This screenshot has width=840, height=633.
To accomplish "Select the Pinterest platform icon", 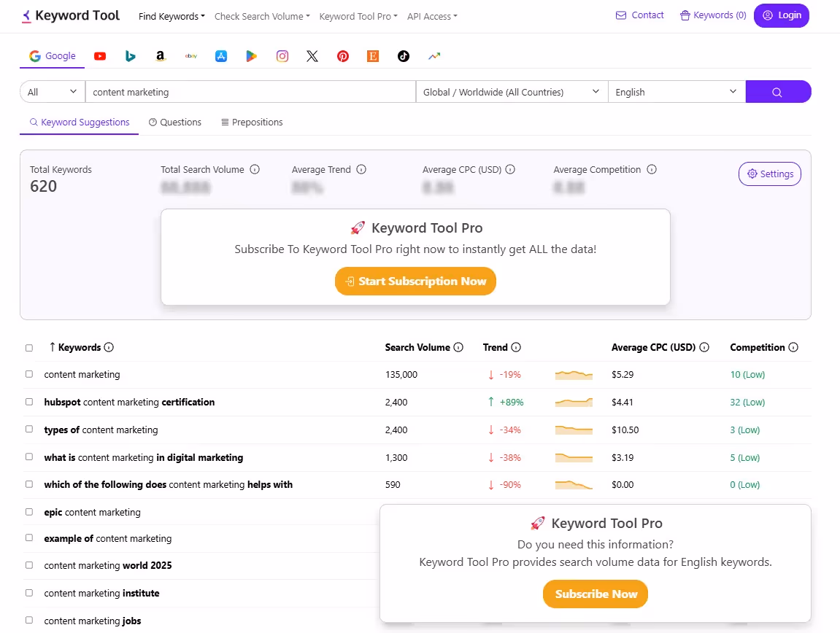I will click(343, 56).
